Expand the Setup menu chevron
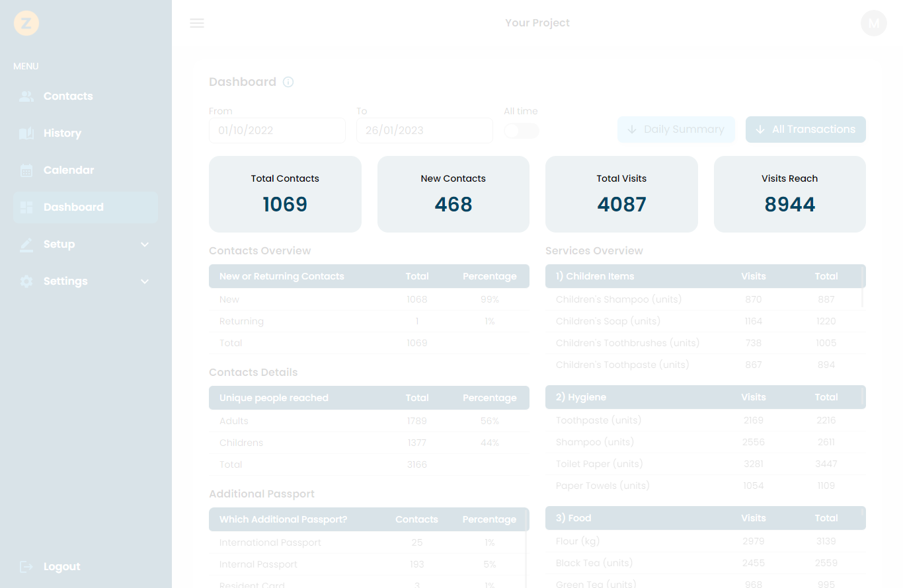 tap(144, 244)
